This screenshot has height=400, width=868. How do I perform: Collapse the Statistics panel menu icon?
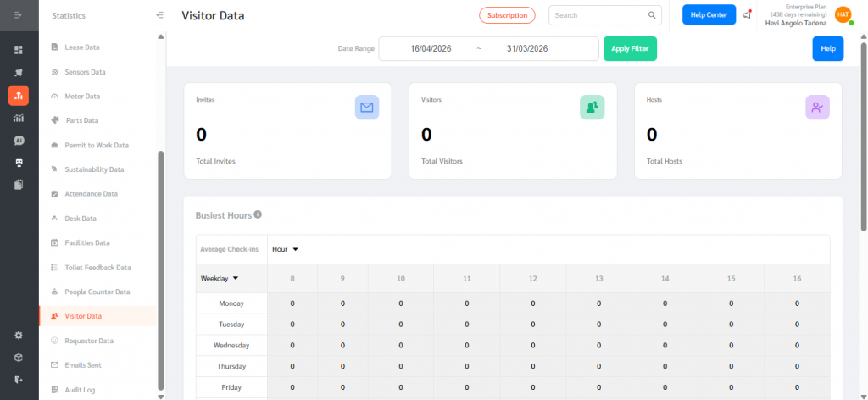(160, 15)
